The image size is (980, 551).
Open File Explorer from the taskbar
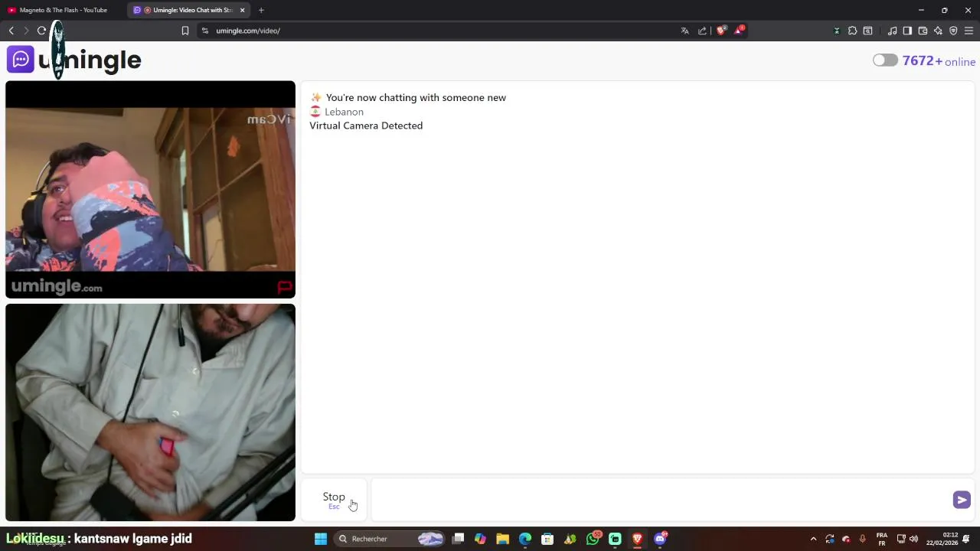(503, 539)
